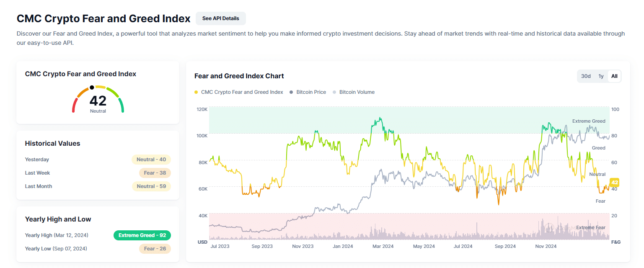Click the Fear - 38 last week badge
This screenshot has height=268, width=644.
click(x=155, y=173)
